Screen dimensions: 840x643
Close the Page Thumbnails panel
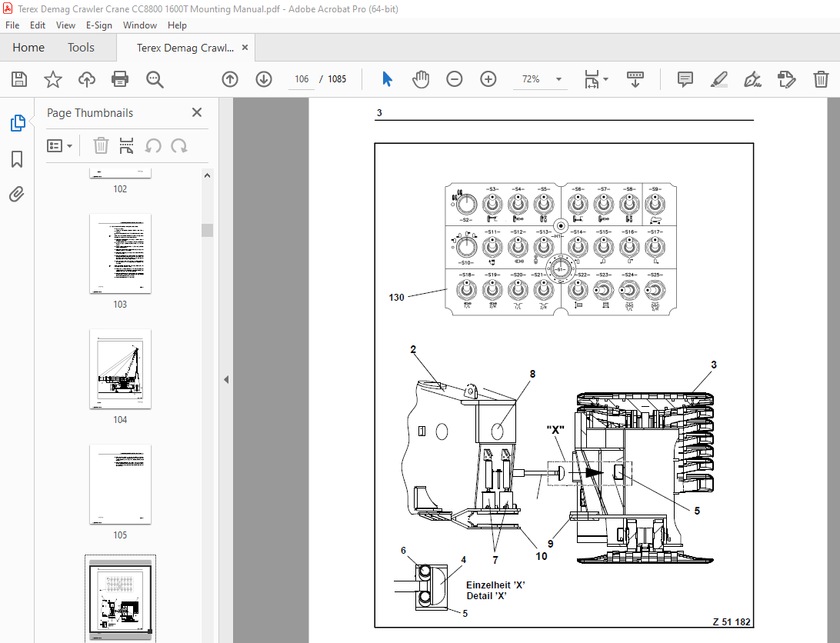(197, 112)
